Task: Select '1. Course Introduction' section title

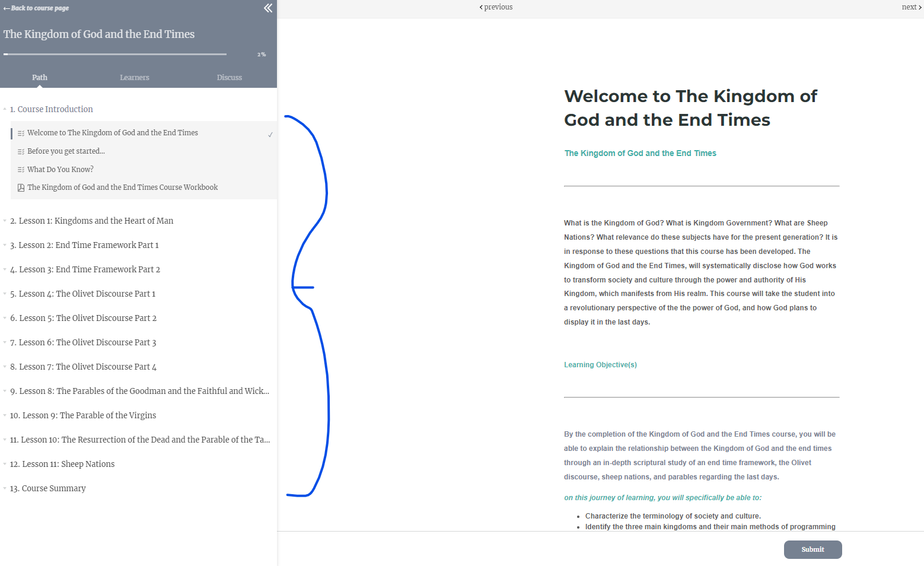Action: (x=52, y=109)
